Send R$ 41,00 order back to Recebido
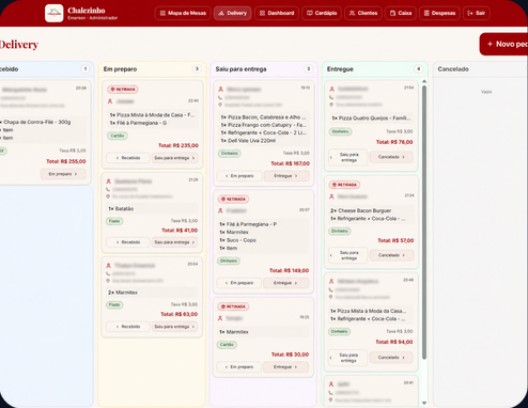 coord(128,242)
